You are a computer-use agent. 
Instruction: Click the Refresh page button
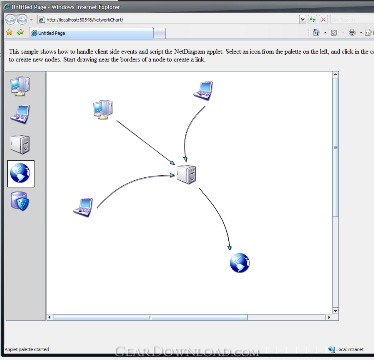(313, 19)
